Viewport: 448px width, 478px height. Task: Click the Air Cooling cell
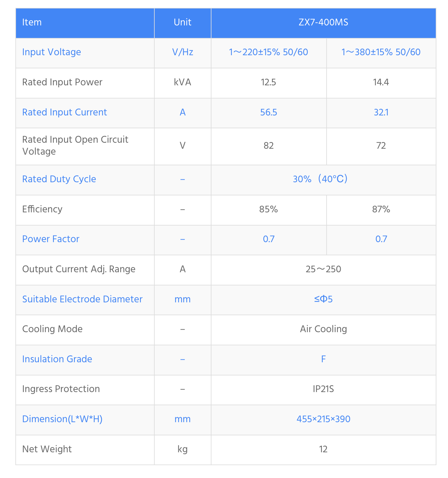(x=323, y=329)
